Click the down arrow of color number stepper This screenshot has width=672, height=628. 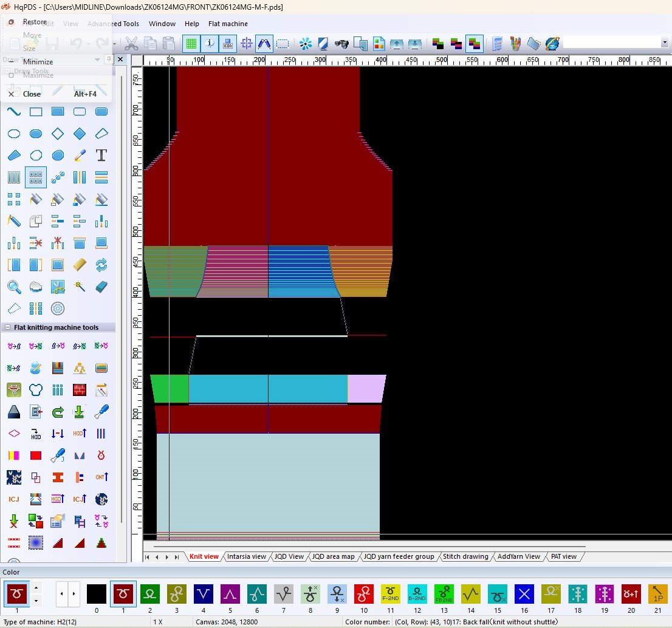point(36,601)
